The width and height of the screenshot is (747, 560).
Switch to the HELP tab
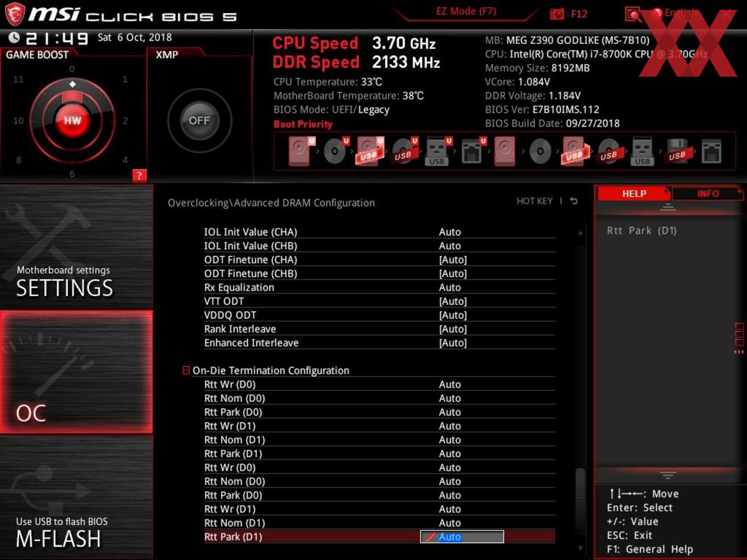(x=634, y=193)
